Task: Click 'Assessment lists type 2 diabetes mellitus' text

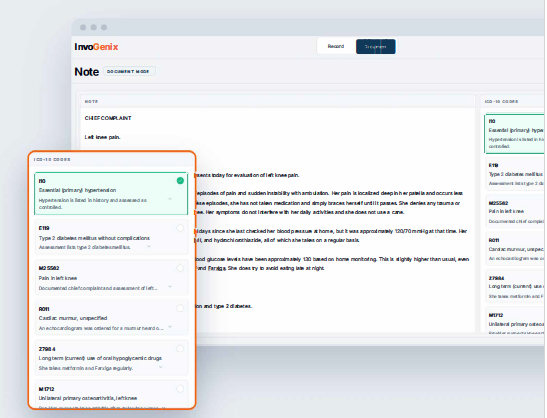Action: pos(84,247)
